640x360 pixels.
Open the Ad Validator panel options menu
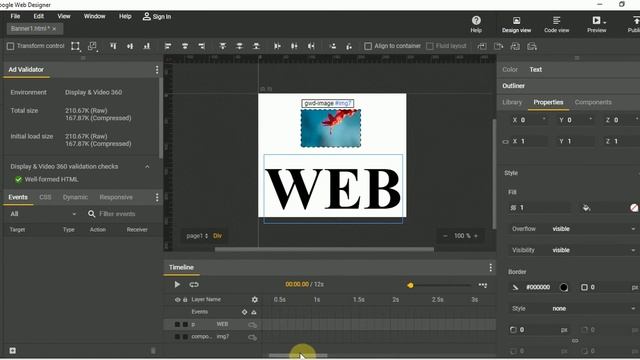point(157,70)
